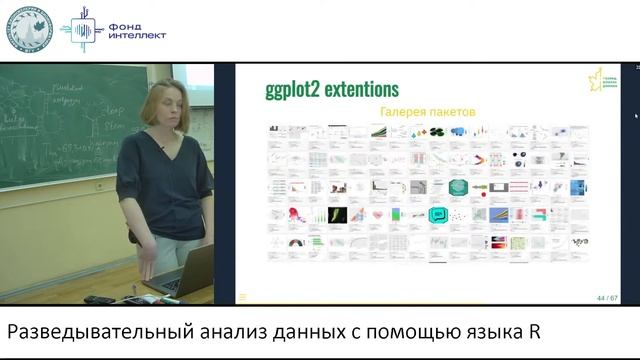Click the lecturer camera video panel
This screenshot has height=360, width=640.
click(107, 184)
